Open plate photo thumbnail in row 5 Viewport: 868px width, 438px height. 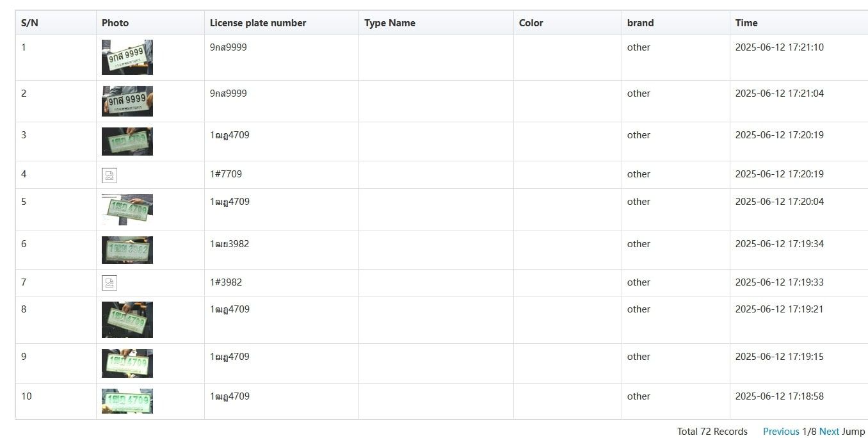pos(127,209)
